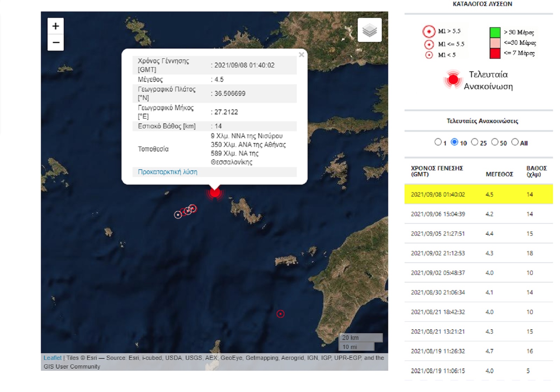Click the green >30 days legend swatch
Viewport: 560px width, 392px height.
click(x=495, y=32)
